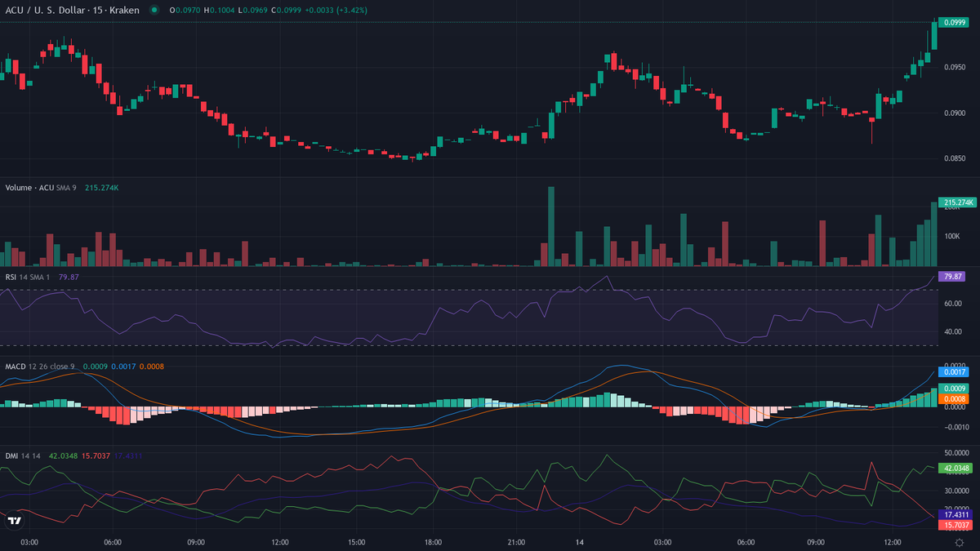The image size is (980, 551).
Task: Click 30.0000 on the DMI axis
Action: 956,491
